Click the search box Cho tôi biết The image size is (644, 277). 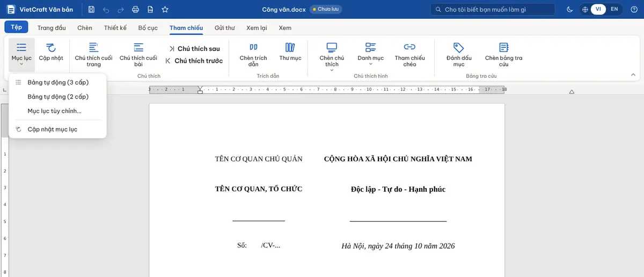493,9
